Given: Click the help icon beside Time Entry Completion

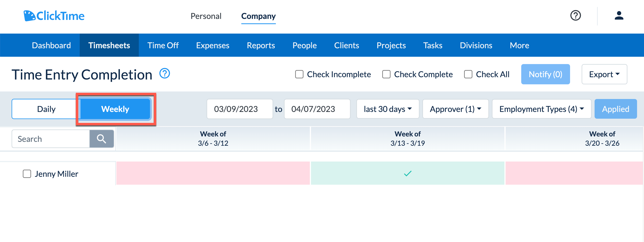Looking at the screenshot, I should tap(164, 73).
